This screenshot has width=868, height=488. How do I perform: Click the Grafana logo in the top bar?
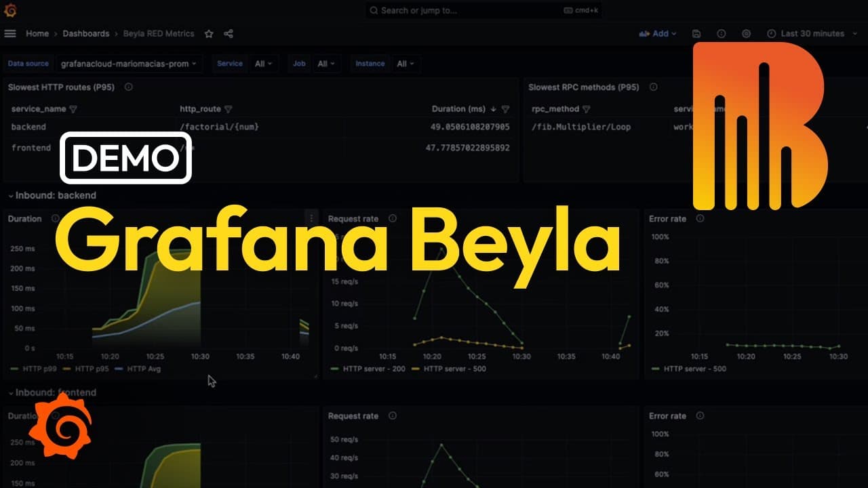point(10,10)
